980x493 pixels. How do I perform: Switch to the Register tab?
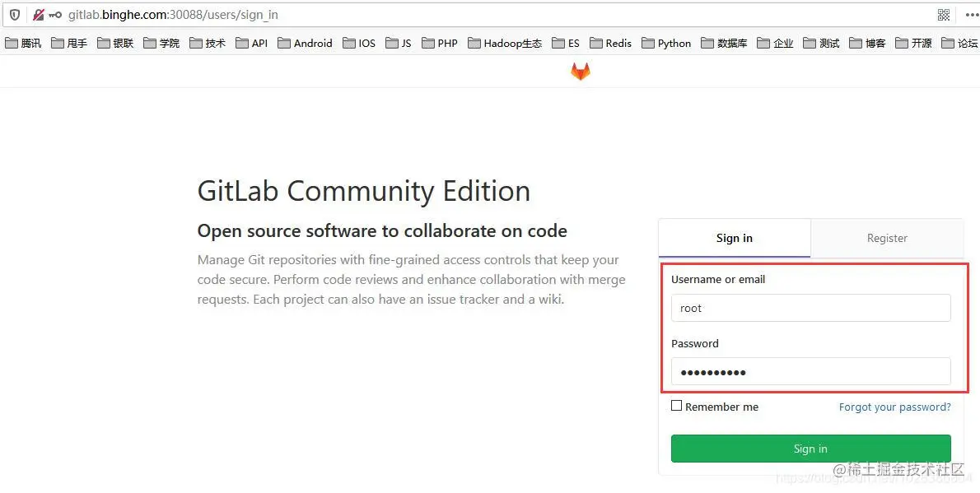pos(887,238)
